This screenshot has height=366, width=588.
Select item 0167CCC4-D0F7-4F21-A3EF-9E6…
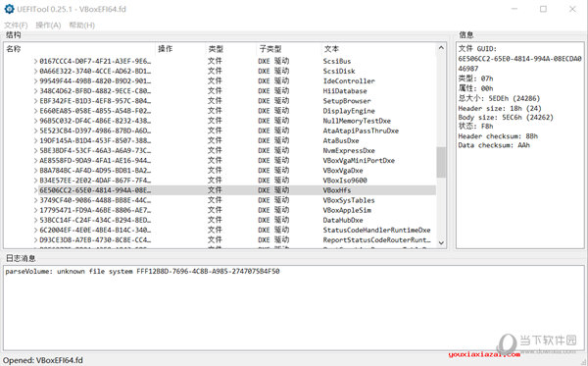coord(95,61)
